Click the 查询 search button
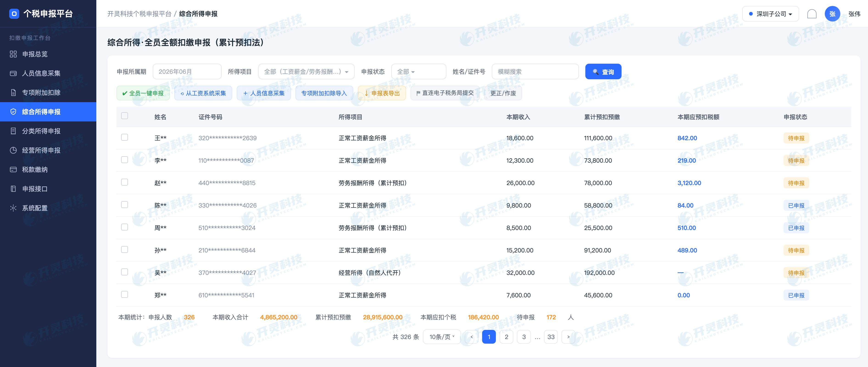Viewport: 868px width, 367px height. click(603, 72)
